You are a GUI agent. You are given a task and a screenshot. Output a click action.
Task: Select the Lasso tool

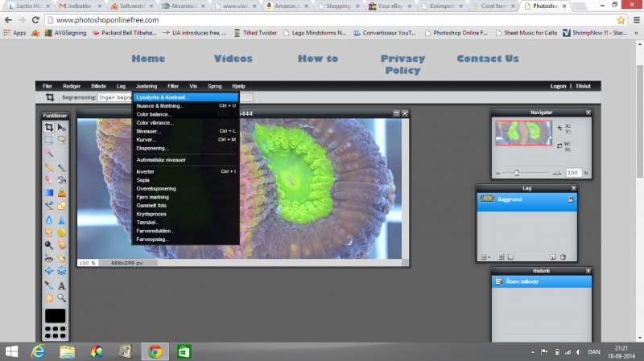(61, 140)
